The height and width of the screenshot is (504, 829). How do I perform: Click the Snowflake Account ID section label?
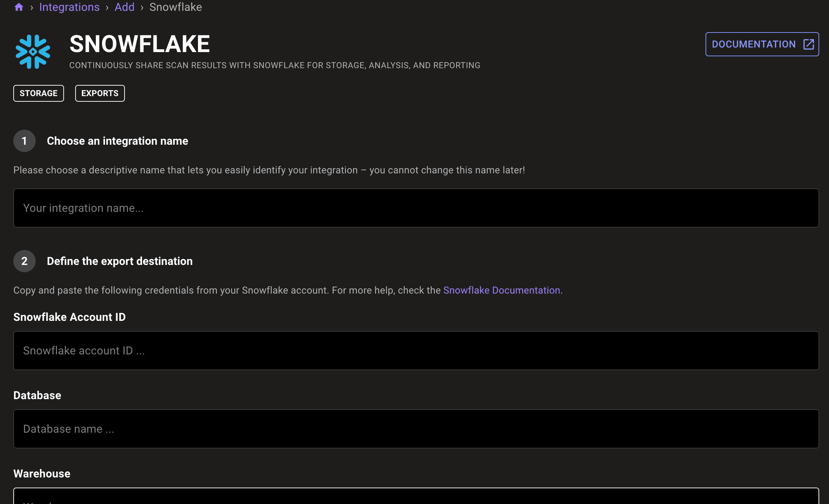pos(69,317)
